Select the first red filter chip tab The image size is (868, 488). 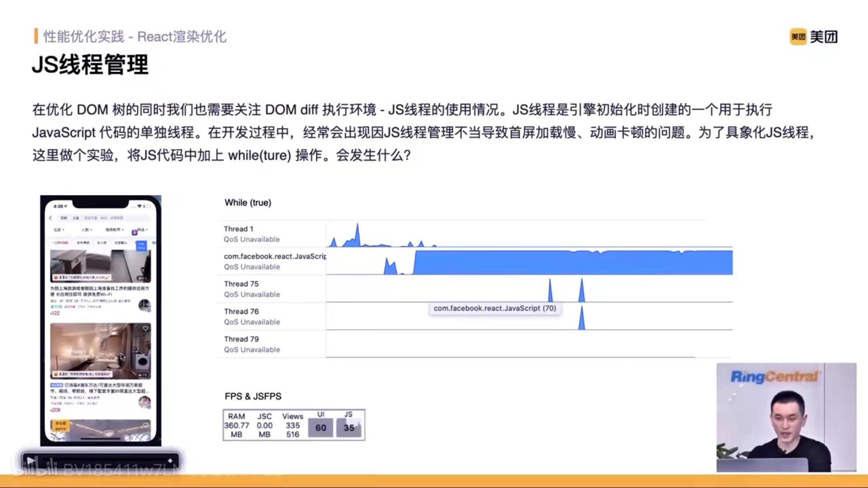60,243
